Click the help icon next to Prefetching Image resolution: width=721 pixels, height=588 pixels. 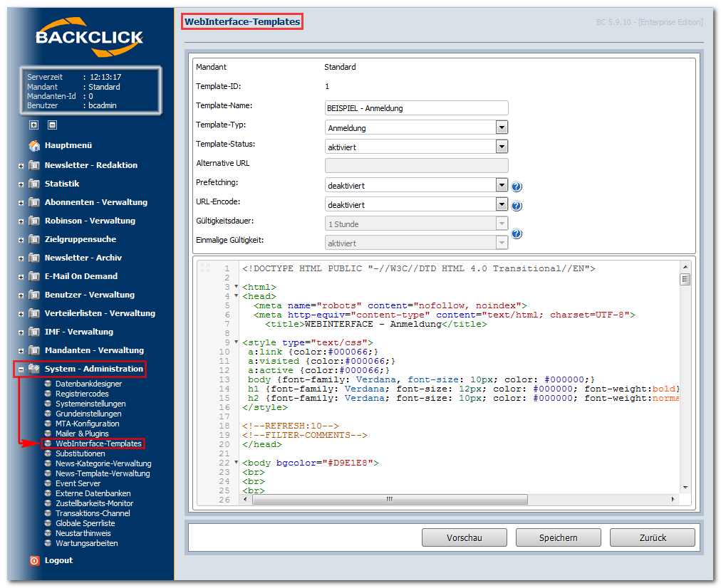517,187
